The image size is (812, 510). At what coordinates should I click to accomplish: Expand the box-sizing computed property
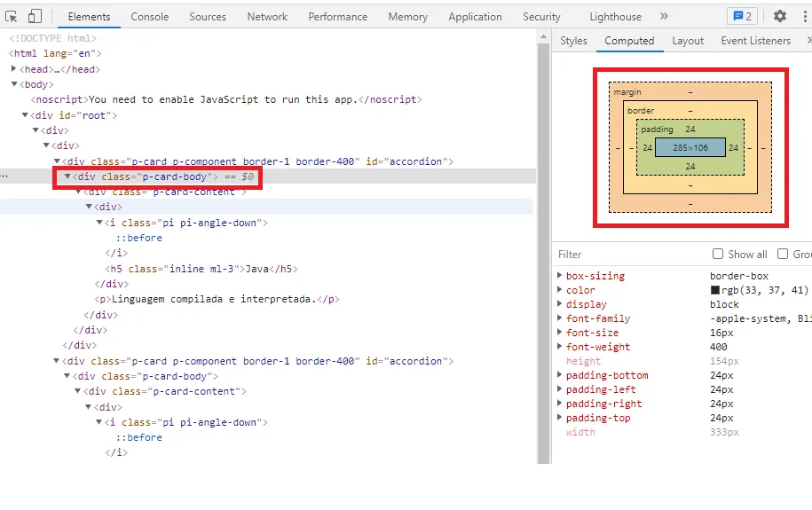coord(559,276)
